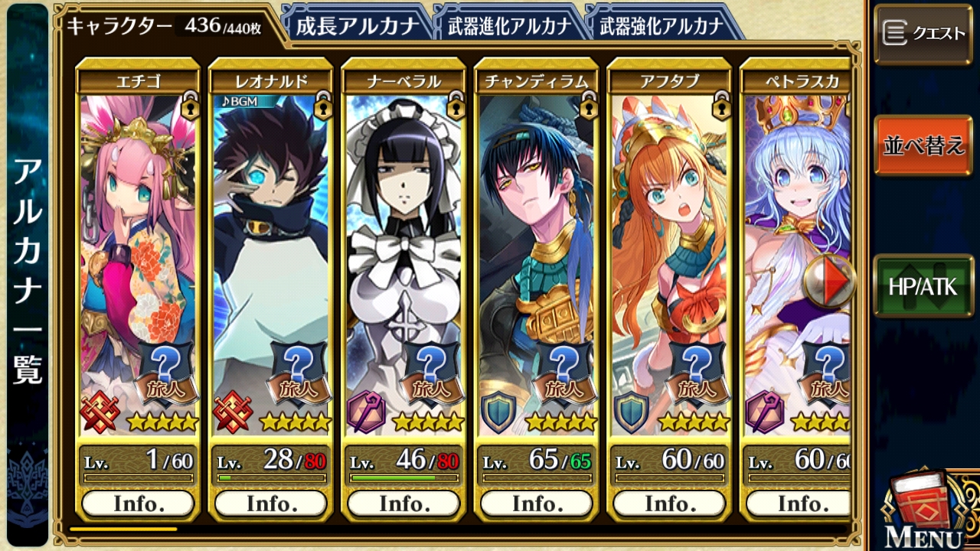Viewport: 980px width, 551px height.
Task: Click ナーベラル's purple staff class icon
Action: (367, 414)
